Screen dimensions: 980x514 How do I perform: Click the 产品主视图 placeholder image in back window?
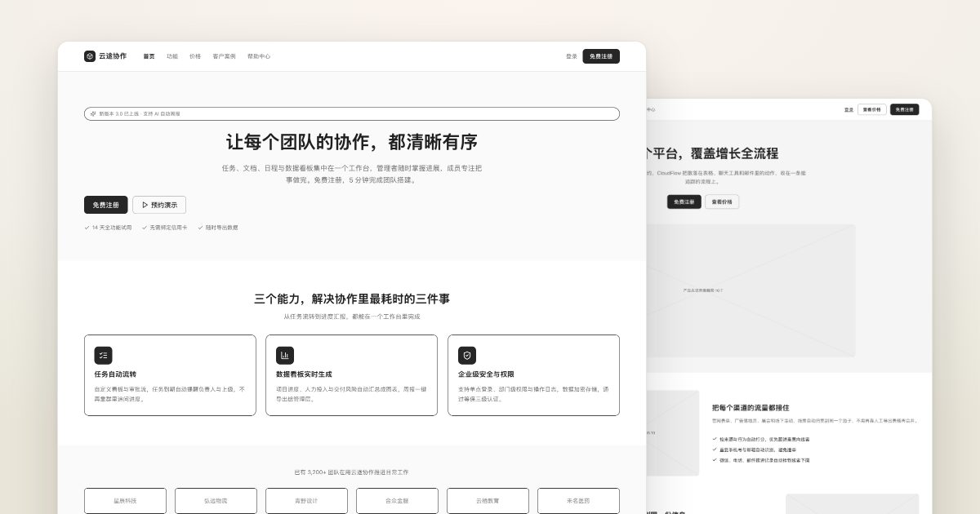[751, 290]
